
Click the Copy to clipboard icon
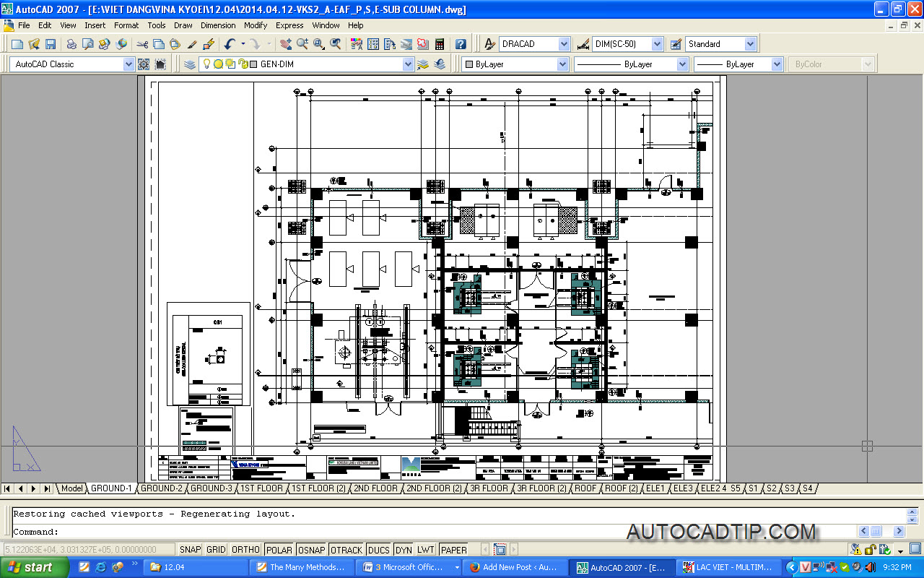click(158, 44)
